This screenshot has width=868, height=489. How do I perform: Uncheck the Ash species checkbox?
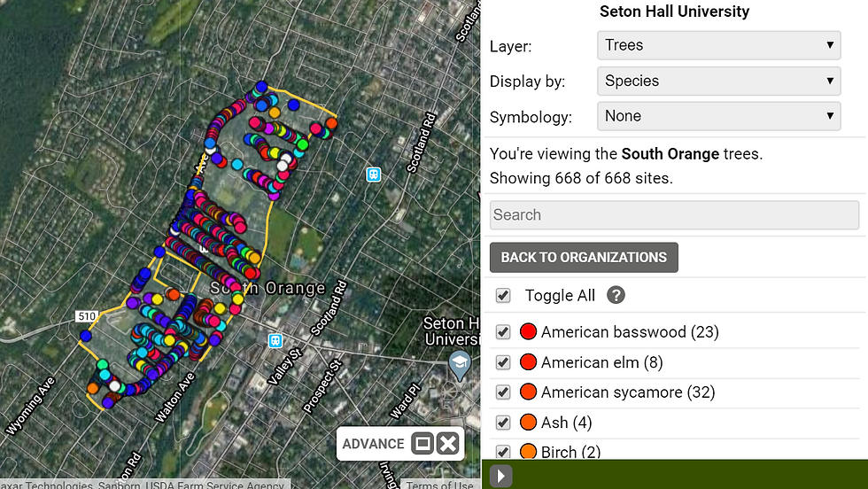coord(503,423)
